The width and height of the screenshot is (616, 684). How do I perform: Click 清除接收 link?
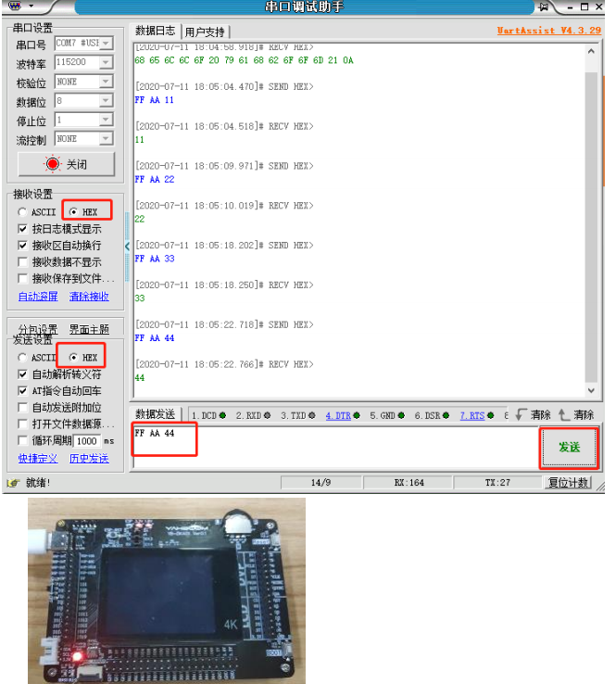tap(89, 297)
